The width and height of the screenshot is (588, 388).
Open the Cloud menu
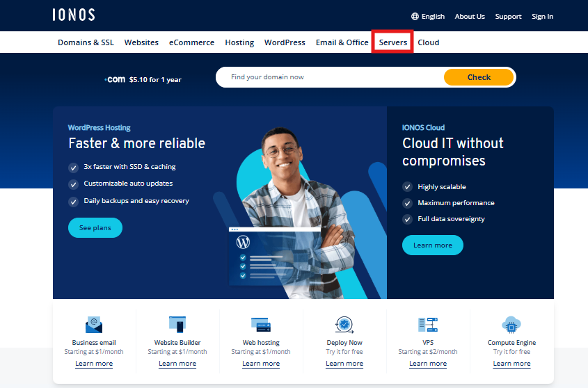[428, 42]
